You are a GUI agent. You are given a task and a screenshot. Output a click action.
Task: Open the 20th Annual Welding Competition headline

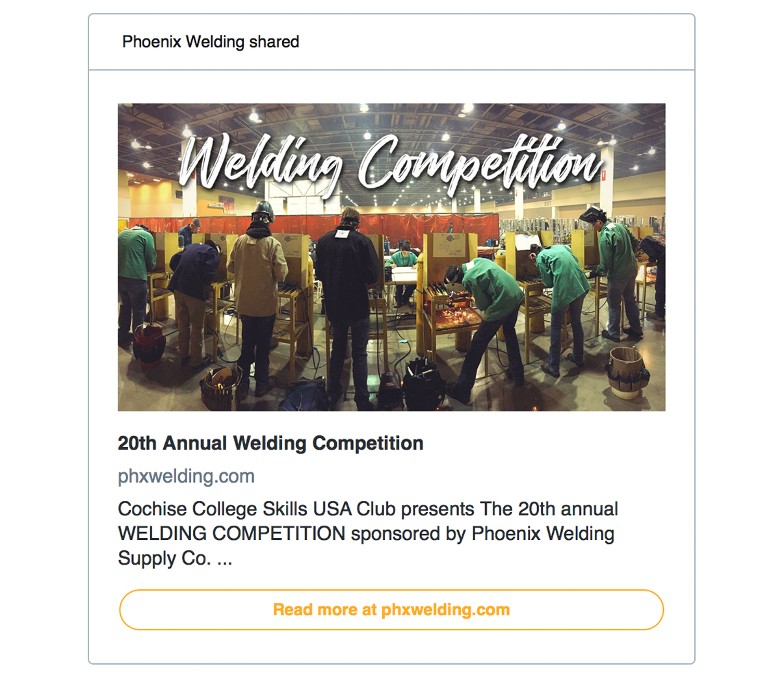[270, 443]
